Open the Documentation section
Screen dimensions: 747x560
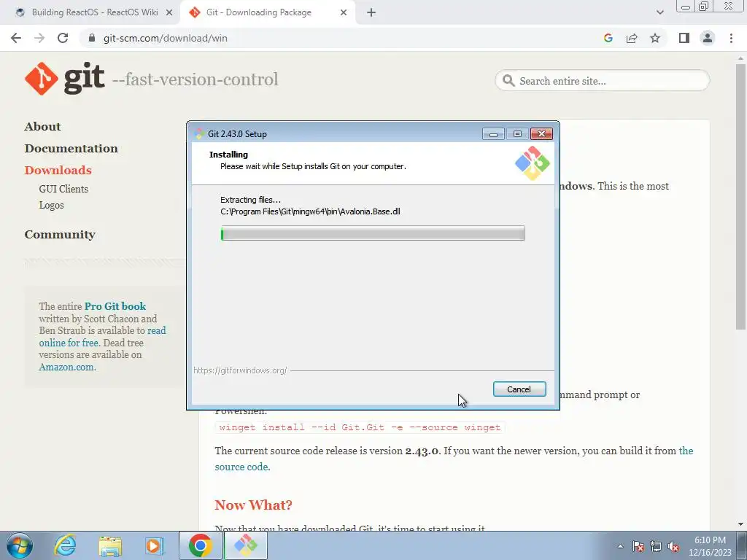coord(71,149)
